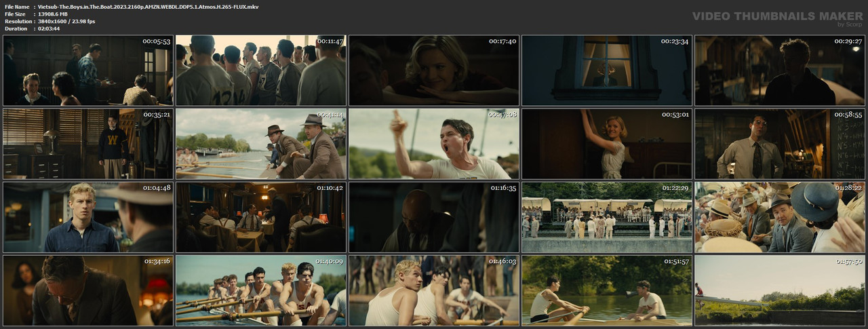Image resolution: width=868 pixels, height=329 pixels.
Task: Click the thumbnail stamped 00:53:01
Action: tap(607, 144)
